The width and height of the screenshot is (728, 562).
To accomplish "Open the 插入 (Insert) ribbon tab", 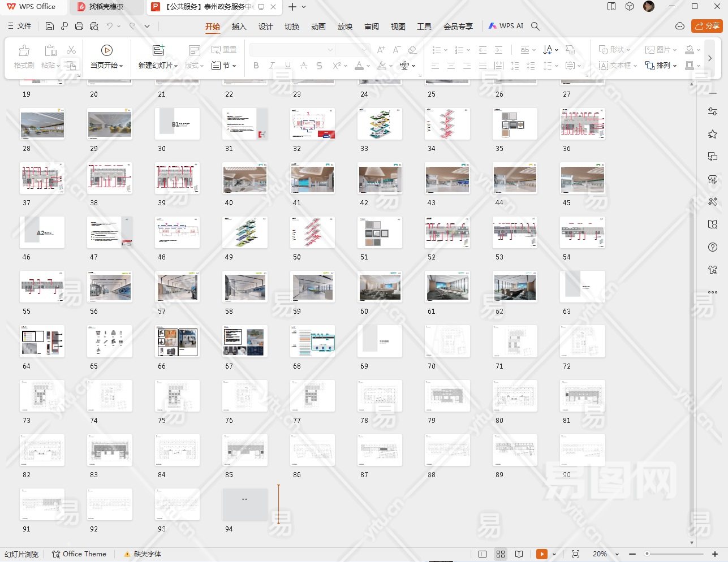I will click(239, 27).
